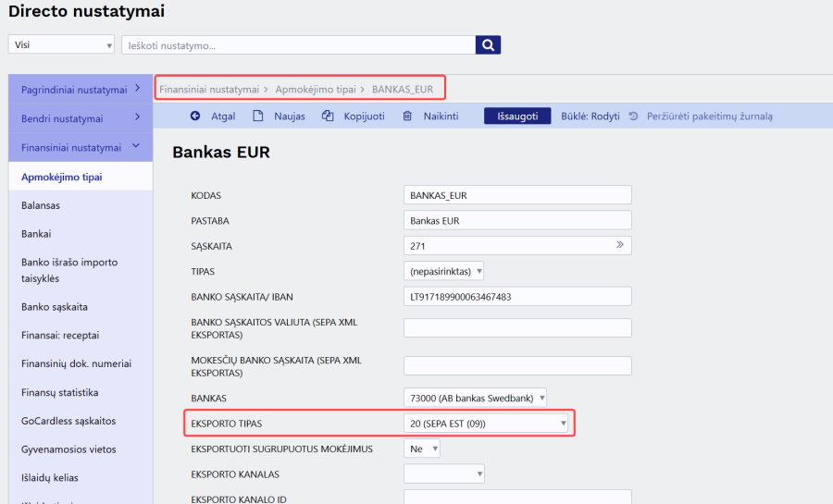Expand Pagrindiniai nustatymai section

coord(81,89)
